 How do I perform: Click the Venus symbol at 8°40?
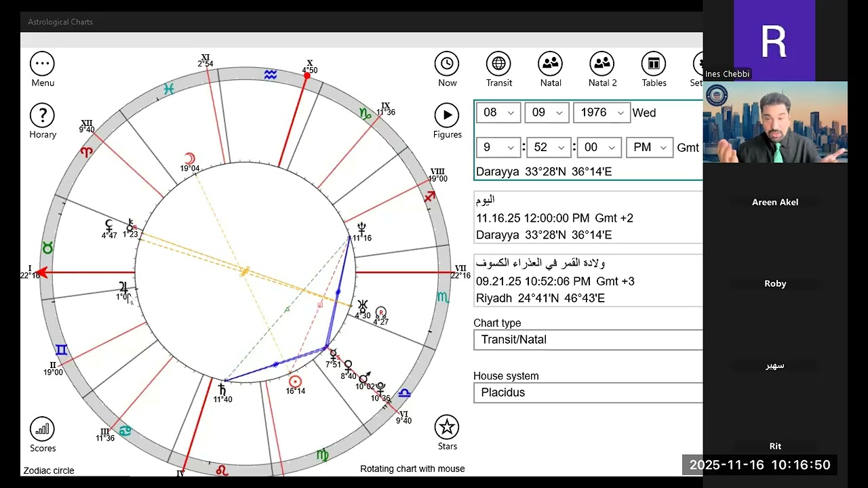348,367
